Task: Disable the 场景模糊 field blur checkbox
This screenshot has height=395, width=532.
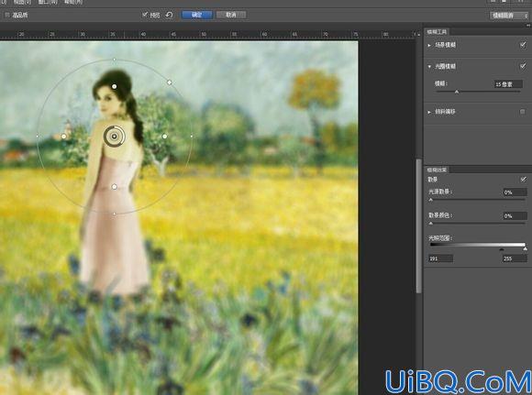Action: pyautogui.click(x=523, y=44)
